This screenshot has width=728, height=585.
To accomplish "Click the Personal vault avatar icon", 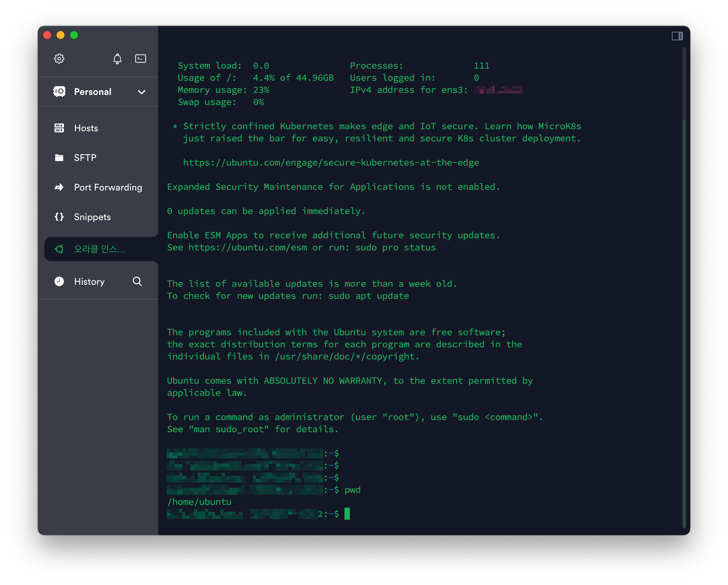I will point(60,92).
